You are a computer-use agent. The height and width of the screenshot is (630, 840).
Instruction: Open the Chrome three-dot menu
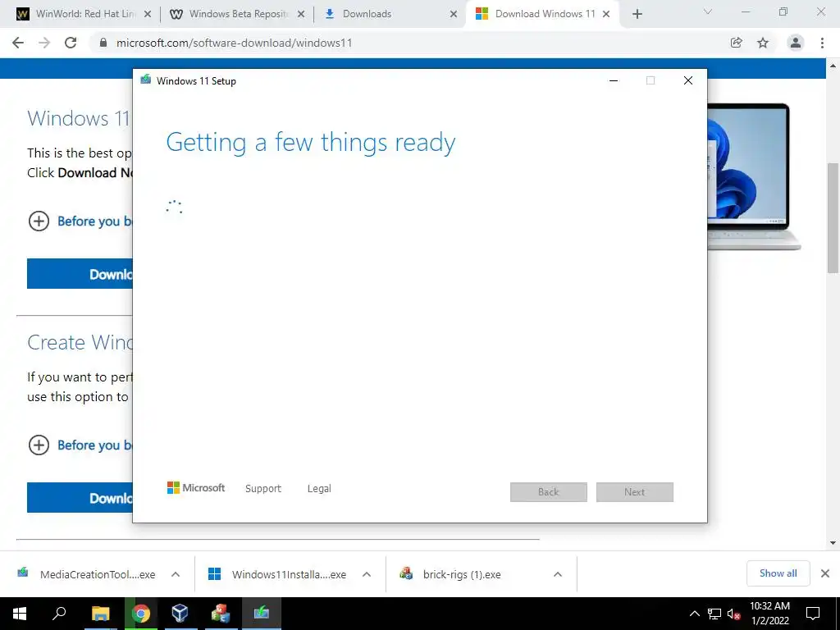822,43
